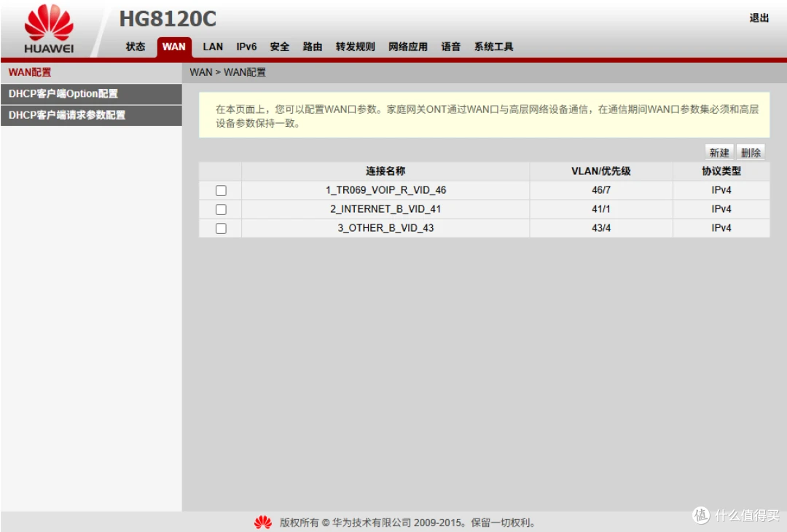
Task: Open DHCP客户端Option配置 sidebar item
Action: (x=91, y=94)
